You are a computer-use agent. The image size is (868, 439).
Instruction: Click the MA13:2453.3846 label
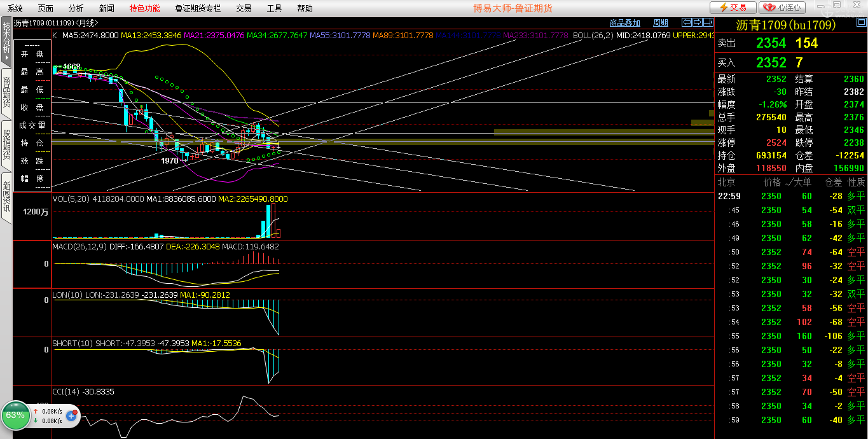coord(151,35)
